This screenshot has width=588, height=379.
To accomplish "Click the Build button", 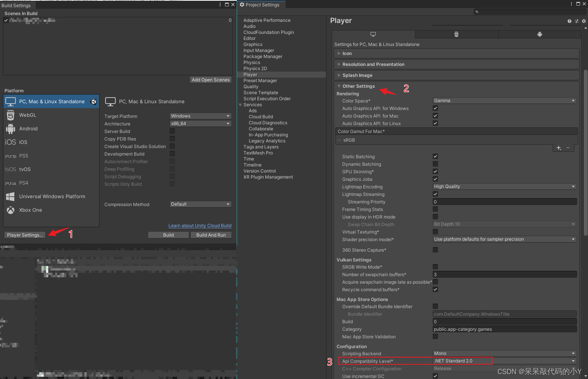I will click(168, 235).
